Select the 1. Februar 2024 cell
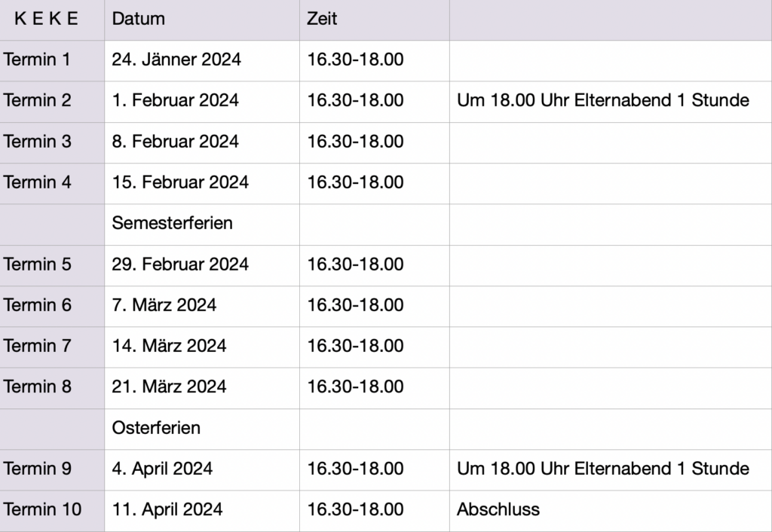The width and height of the screenshot is (772, 532). [x=175, y=100]
